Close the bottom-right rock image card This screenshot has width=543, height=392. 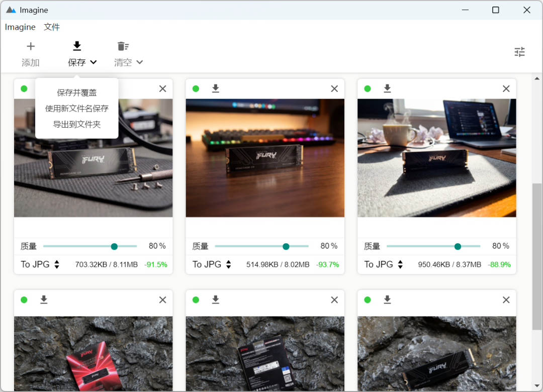click(506, 300)
